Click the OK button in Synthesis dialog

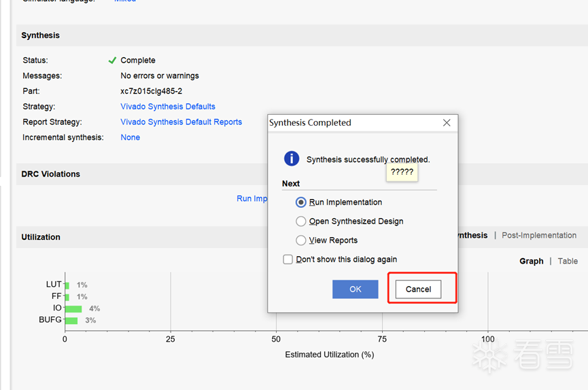point(355,289)
